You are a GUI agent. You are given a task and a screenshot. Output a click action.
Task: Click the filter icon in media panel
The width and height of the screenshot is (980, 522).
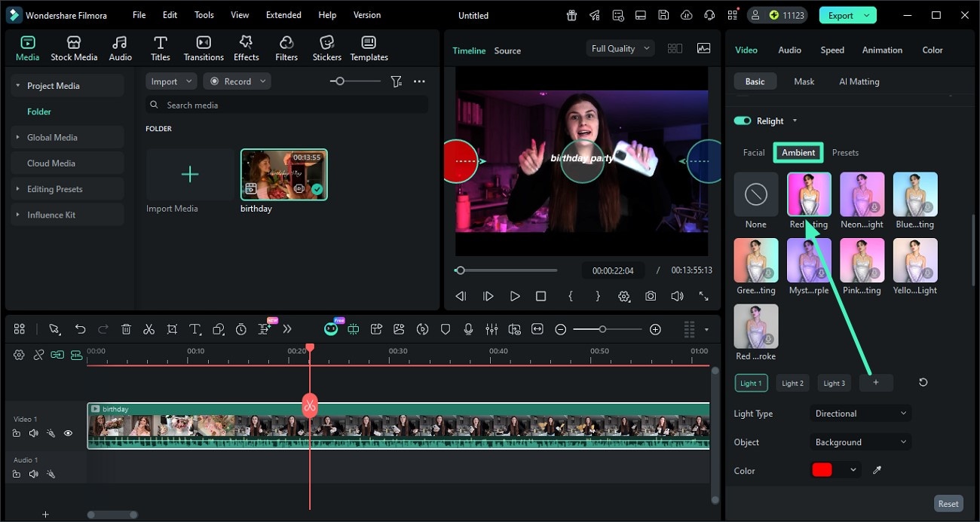coord(396,81)
